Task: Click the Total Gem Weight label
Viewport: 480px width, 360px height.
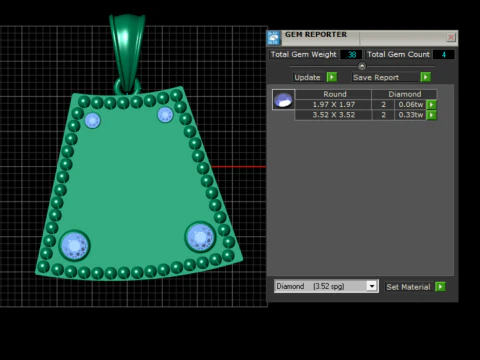Action: tap(304, 54)
